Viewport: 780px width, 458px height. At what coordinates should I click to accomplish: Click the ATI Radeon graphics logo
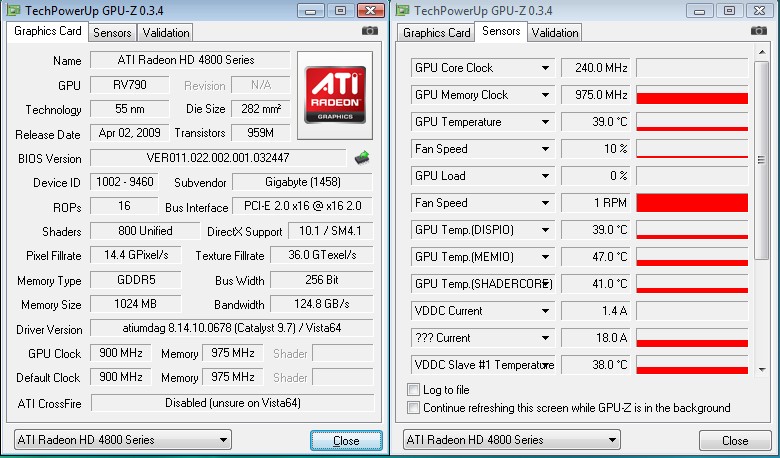coord(335,95)
